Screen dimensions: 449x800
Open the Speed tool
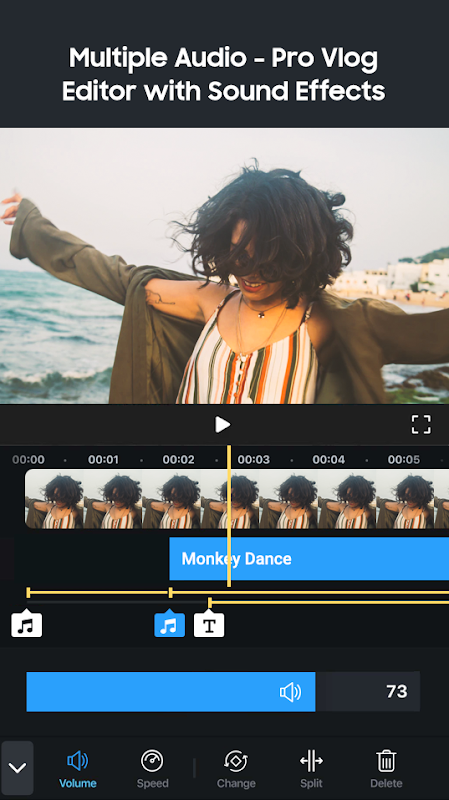(153, 769)
